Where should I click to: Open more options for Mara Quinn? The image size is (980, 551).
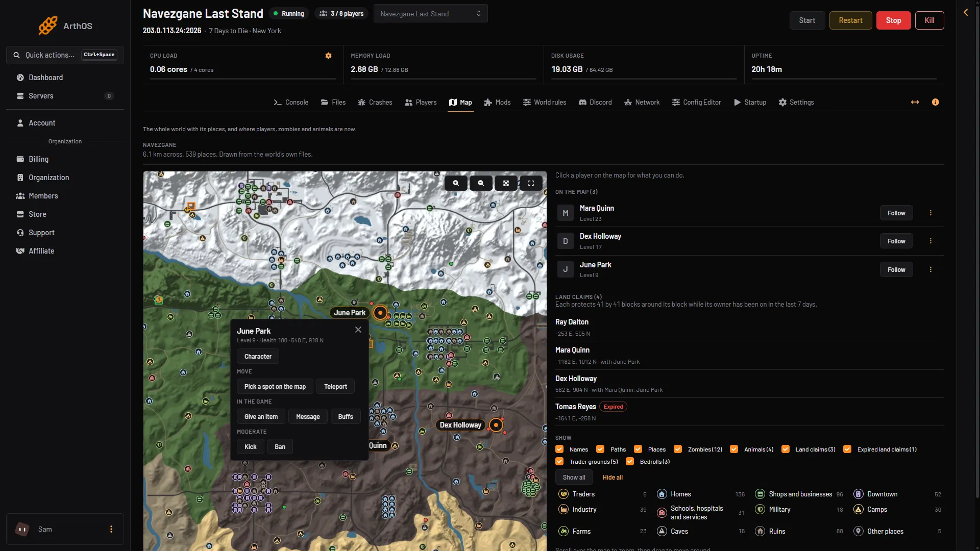[930, 213]
